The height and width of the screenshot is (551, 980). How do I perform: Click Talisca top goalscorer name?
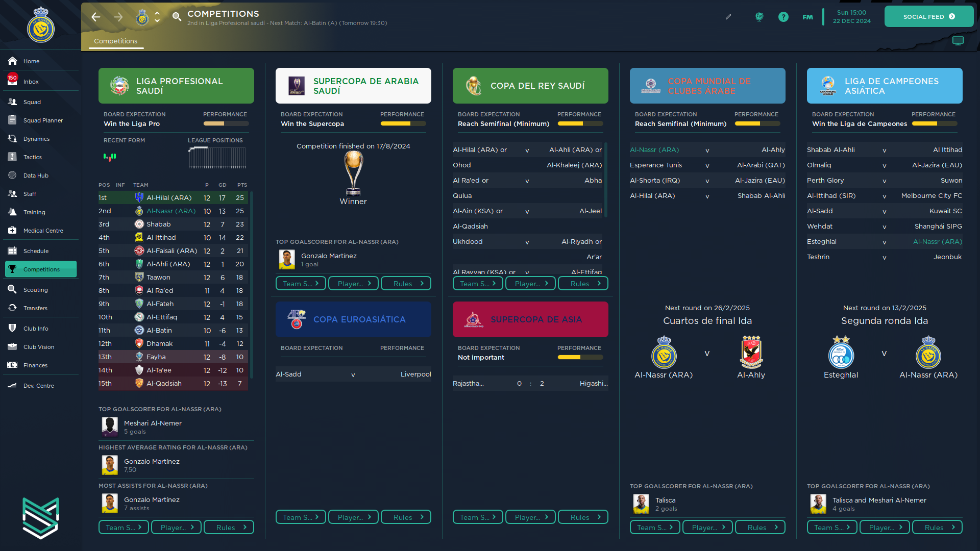[666, 500]
